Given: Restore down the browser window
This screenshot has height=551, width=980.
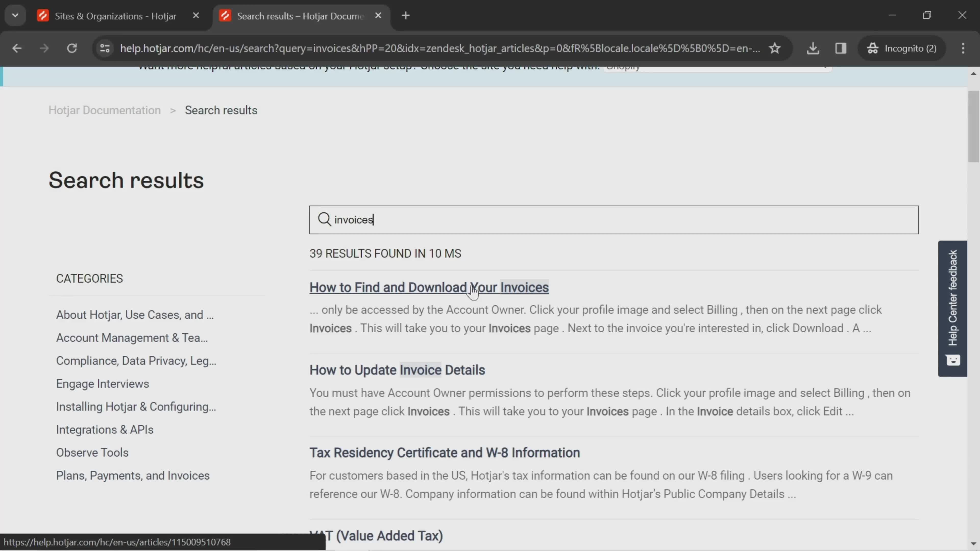Looking at the screenshot, I should [927, 15].
